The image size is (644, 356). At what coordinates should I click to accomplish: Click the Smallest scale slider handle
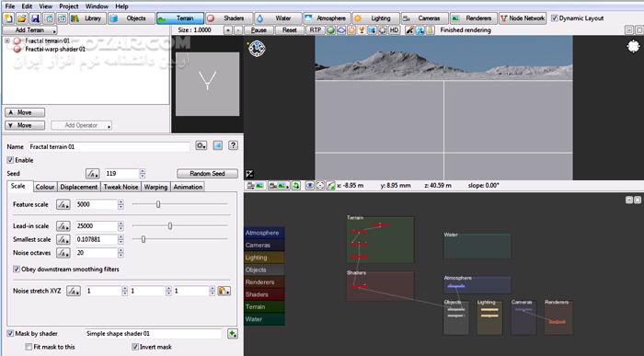(x=144, y=239)
